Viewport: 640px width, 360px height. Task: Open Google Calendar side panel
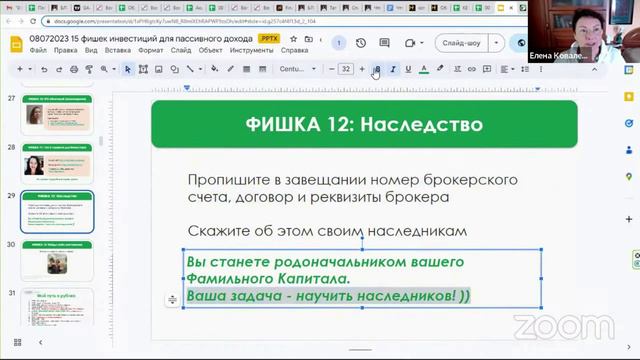[629, 70]
